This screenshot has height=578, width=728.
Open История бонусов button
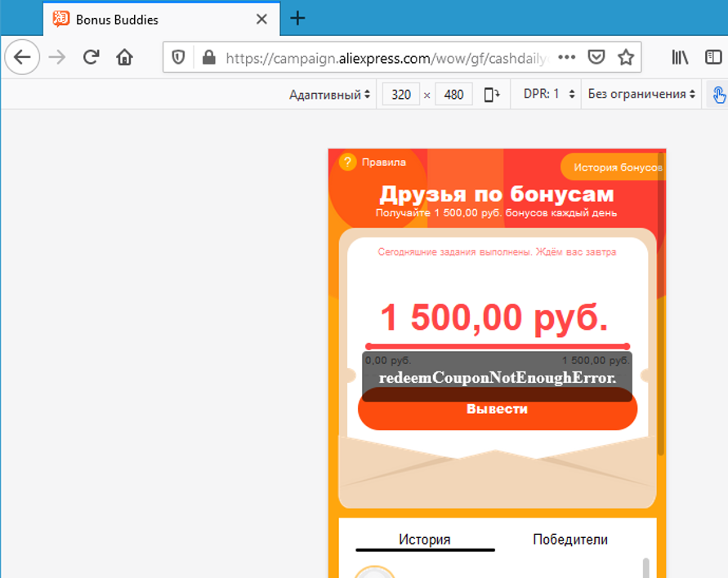(x=614, y=167)
